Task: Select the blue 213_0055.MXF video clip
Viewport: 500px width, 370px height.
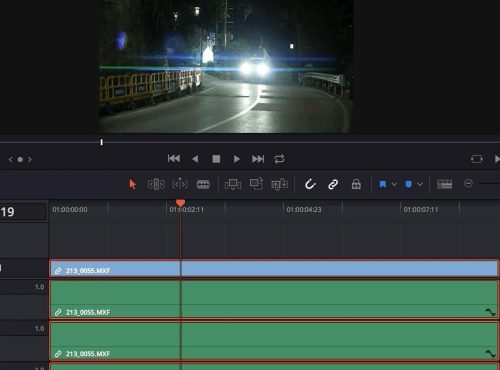Action: point(274,269)
